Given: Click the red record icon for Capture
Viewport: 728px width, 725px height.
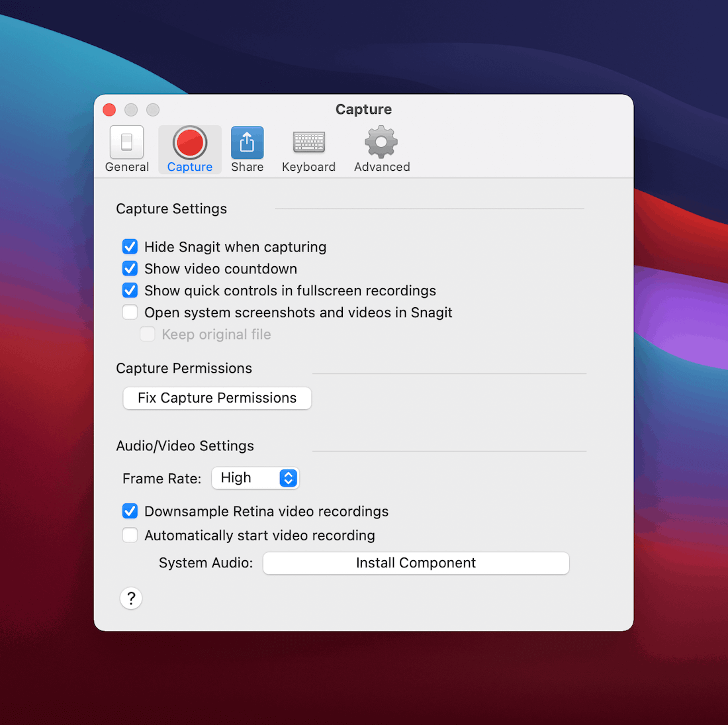Looking at the screenshot, I should click(190, 141).
